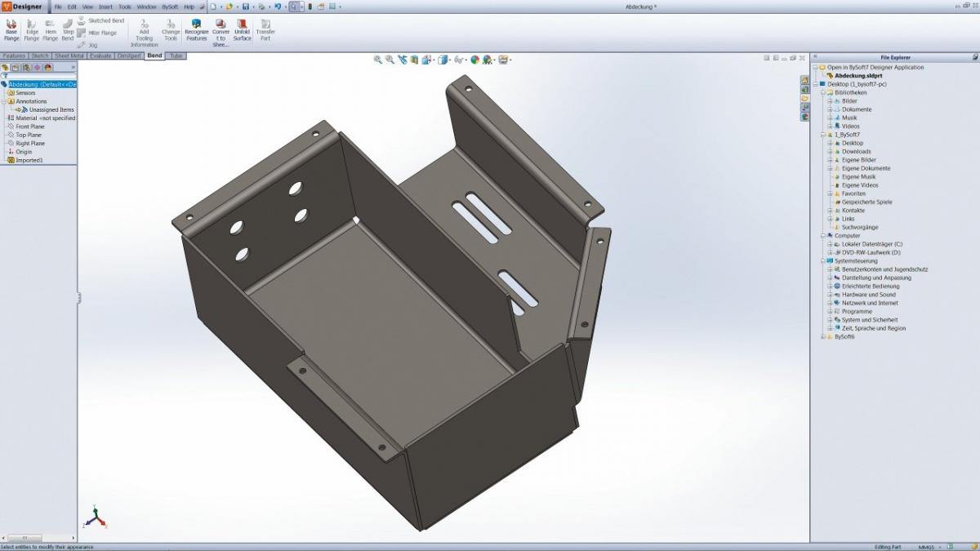The height and width of the screenshot is (551, 980).
Task: Click the feature tree horizontal scrollbar
Action: (x=33, y=538)
